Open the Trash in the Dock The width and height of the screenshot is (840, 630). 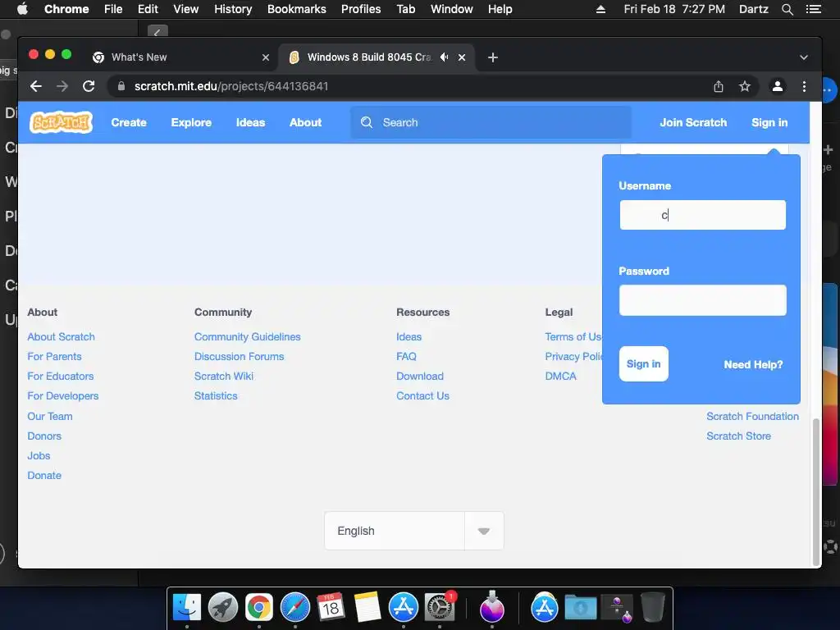pos(652,608)
